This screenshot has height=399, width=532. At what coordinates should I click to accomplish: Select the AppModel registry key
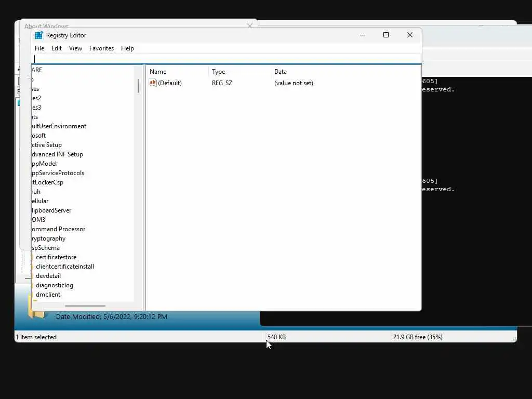pyautogui.click(x=44, y=164)
